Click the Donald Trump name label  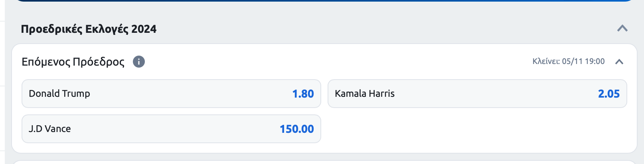(59, 94)
